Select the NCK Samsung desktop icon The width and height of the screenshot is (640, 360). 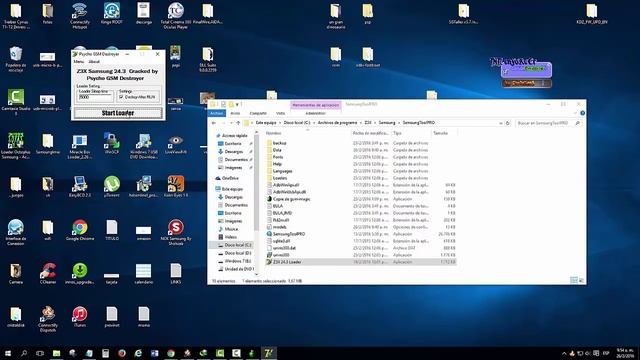click(176, 232)
